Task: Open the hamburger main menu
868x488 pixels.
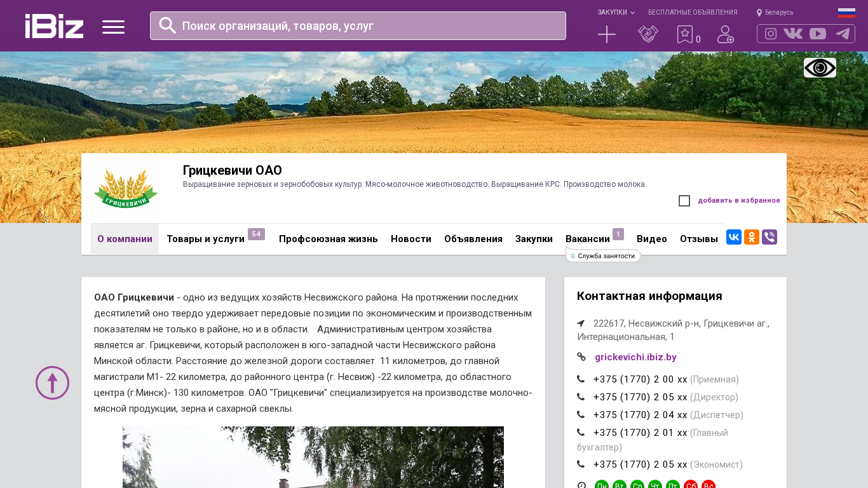Action: [113, 27]
